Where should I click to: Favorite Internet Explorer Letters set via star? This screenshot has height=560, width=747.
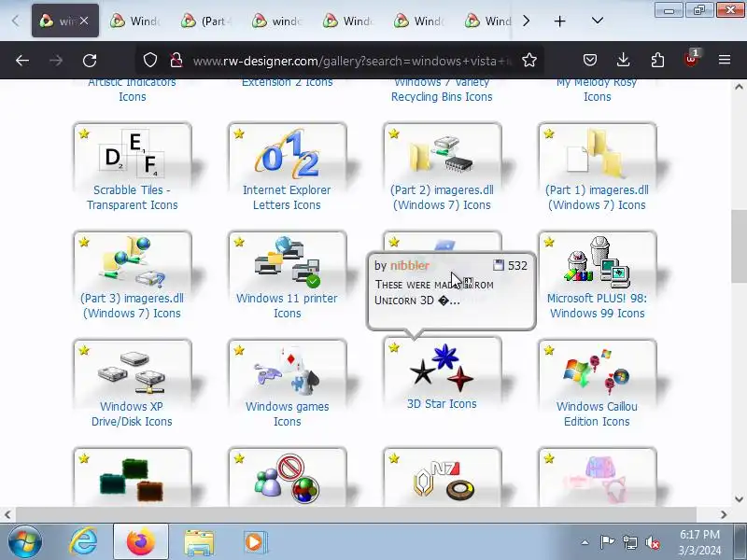[x=239, y=133]
